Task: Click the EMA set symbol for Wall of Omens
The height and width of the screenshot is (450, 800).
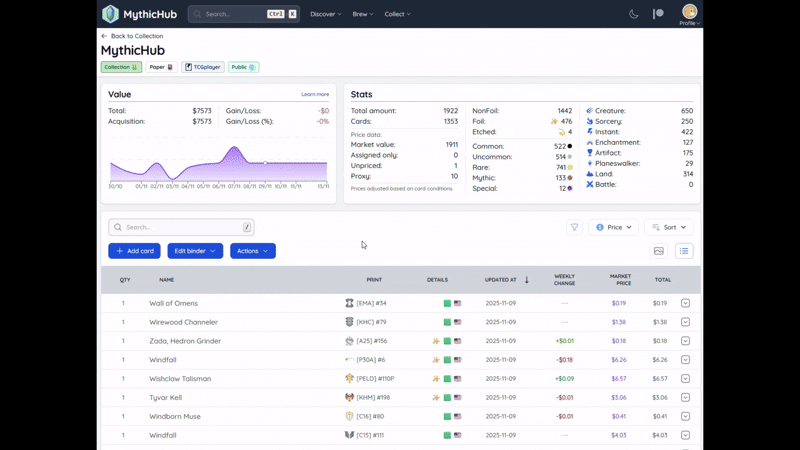Action: pyautogui.click(x=349, y=303)
